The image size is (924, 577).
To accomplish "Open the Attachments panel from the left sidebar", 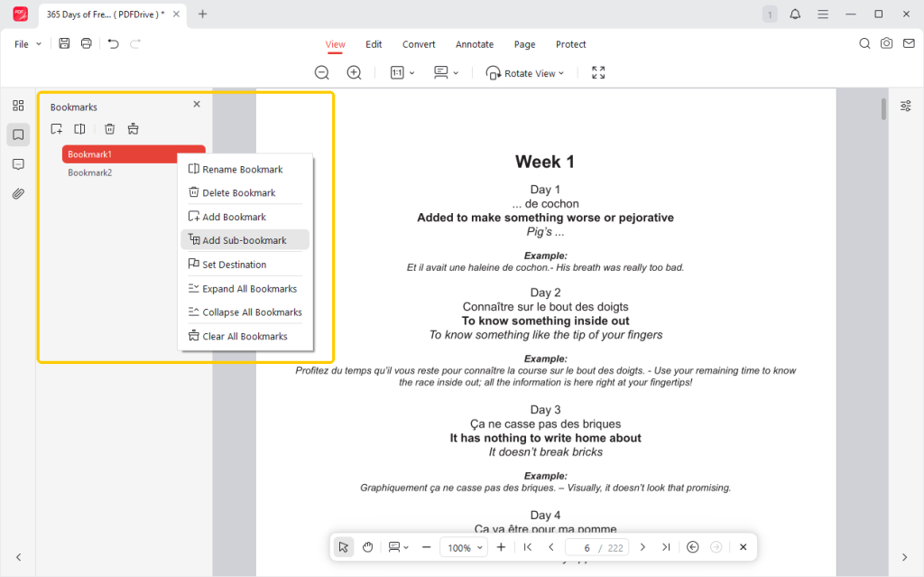I will pos(18,193).
